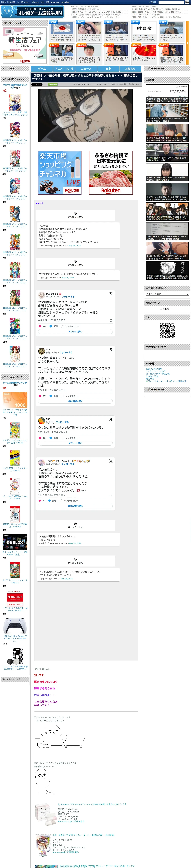Click the X logo on かぜ's tweet
This screenshot has height=868, width=191.
111,420
